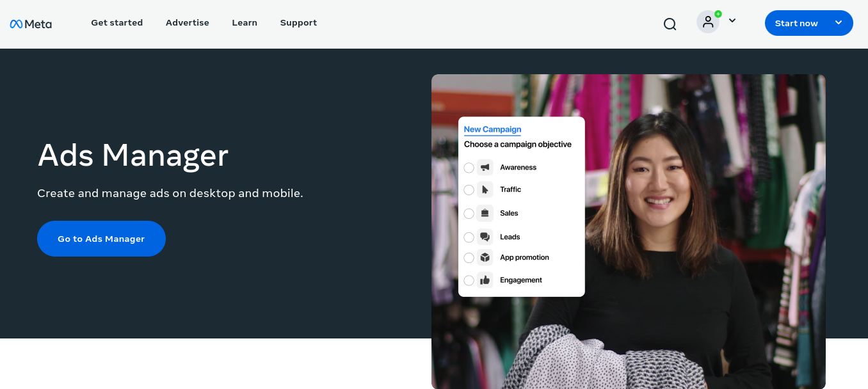
Task: Open the search magnifier icon
Action: [x=670, y=24]
